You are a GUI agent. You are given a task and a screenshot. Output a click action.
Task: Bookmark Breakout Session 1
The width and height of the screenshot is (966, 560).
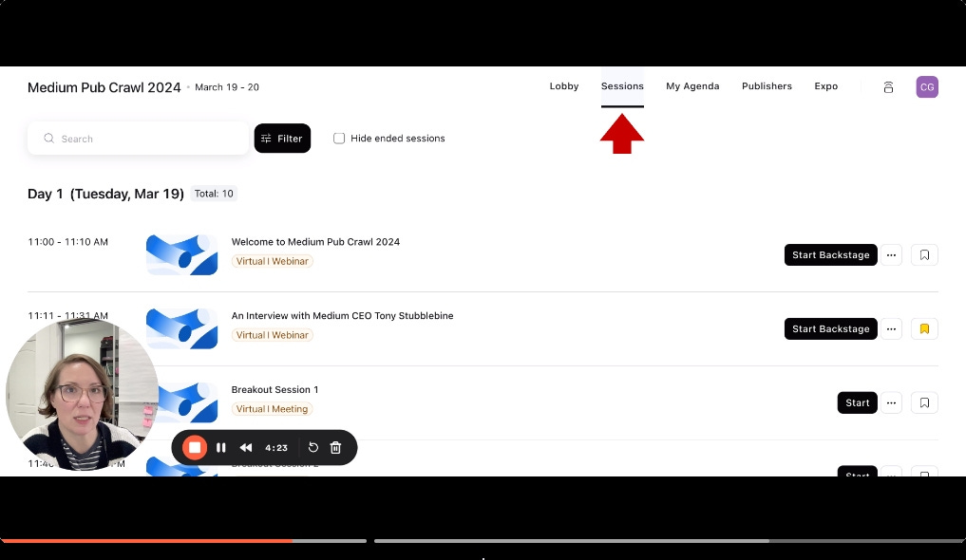(924, 402)
